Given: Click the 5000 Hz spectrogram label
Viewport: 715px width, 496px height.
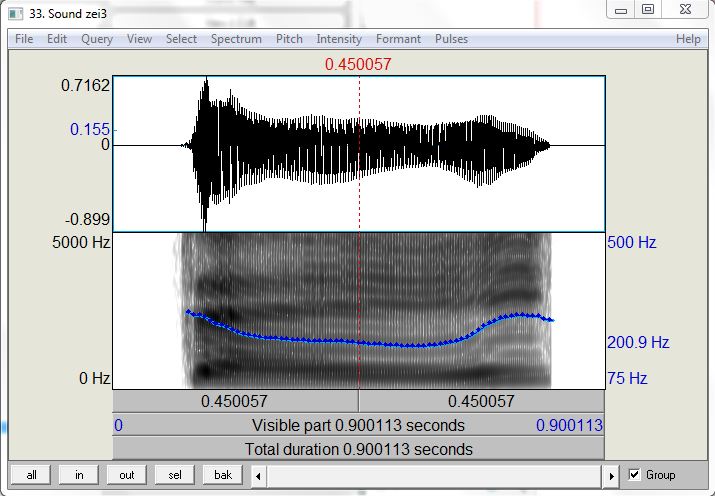Looking at the screenshot, I should (81, 242).
